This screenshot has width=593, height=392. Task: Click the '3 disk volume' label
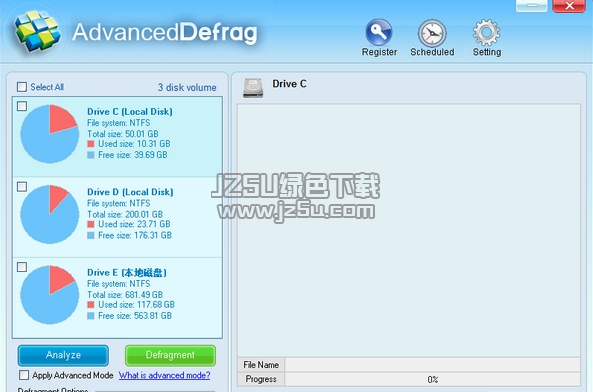point(187,87)
